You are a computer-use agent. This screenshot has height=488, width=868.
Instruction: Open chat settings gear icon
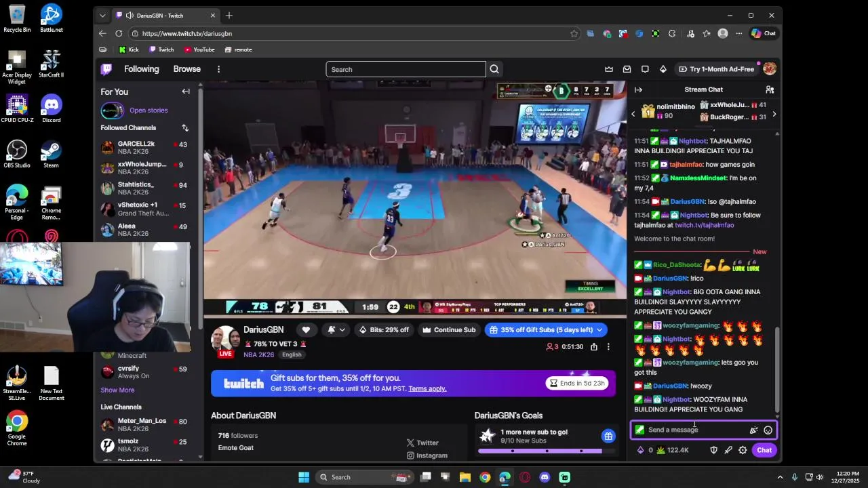point(743,450)
